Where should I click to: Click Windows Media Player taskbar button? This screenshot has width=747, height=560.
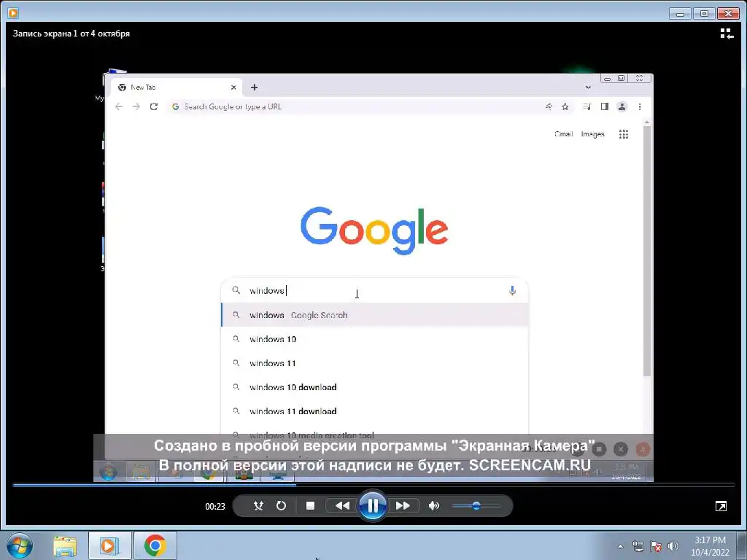point(109,545)
